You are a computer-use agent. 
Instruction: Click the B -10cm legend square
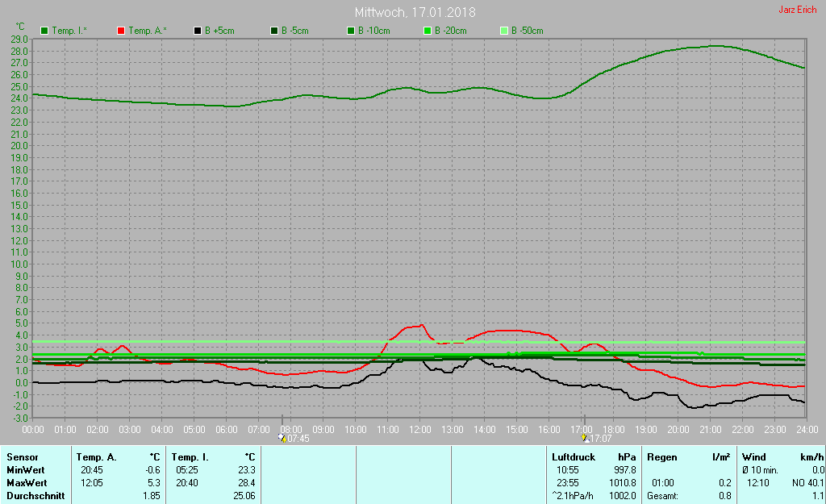[351, 31]
